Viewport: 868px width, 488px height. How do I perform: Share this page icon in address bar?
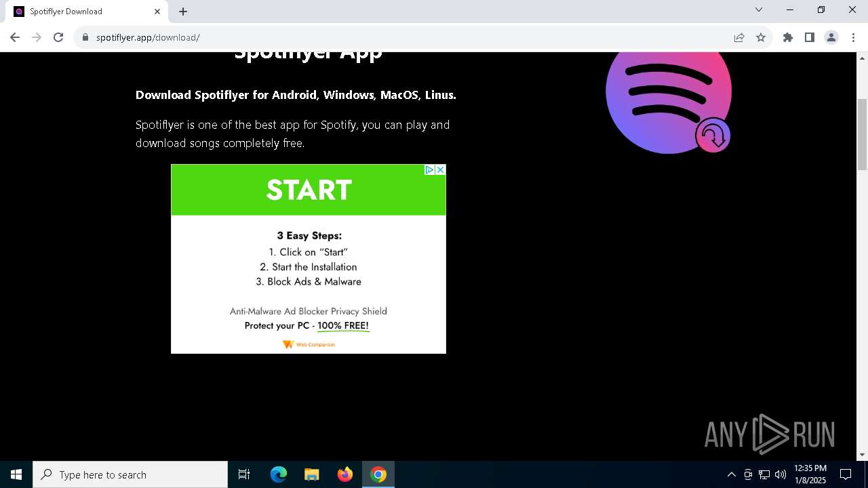click(x=739, y=37)
